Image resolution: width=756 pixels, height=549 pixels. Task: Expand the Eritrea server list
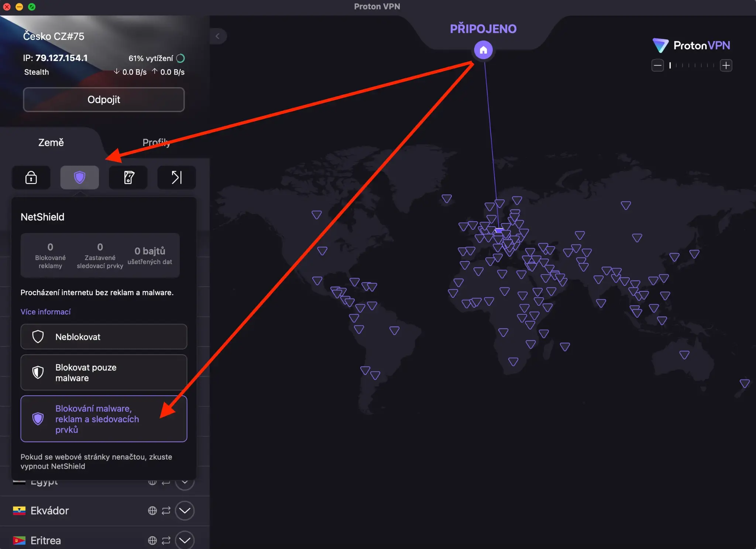185,541
